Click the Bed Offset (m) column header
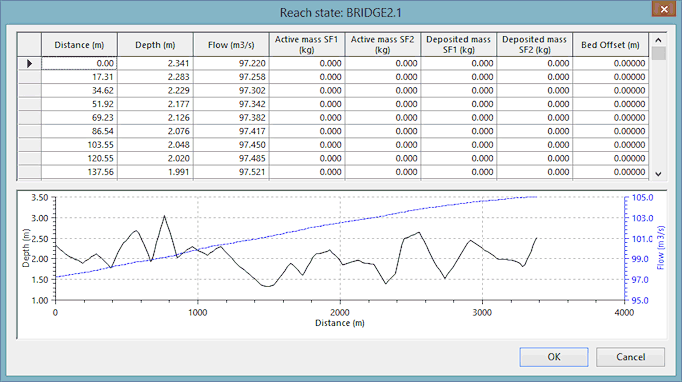This screenshot has width=682, height=382. 610,45
